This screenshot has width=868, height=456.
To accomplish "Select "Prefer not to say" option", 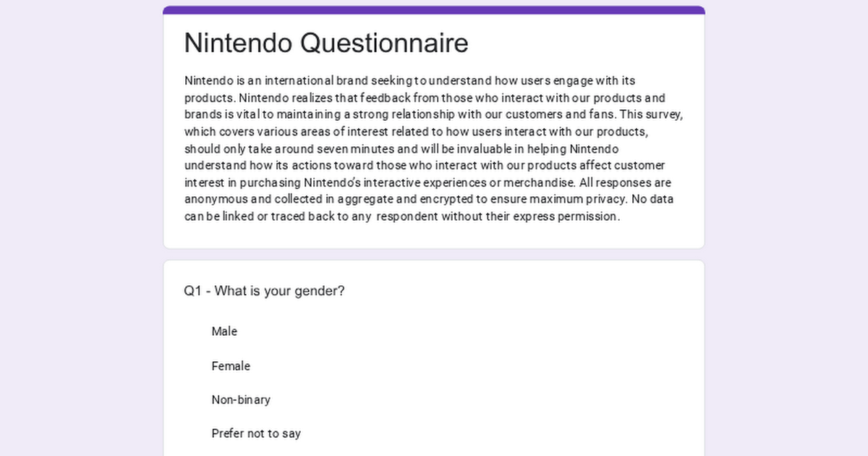I will [x=256, y=434].
